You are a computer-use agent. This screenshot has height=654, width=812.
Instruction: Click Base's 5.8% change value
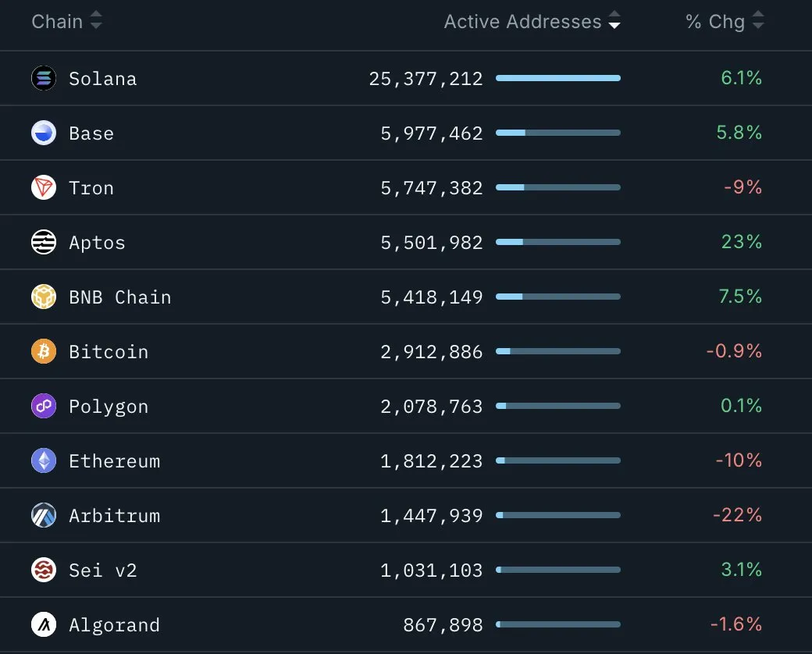pyautogui.click(x=739, y=133)
